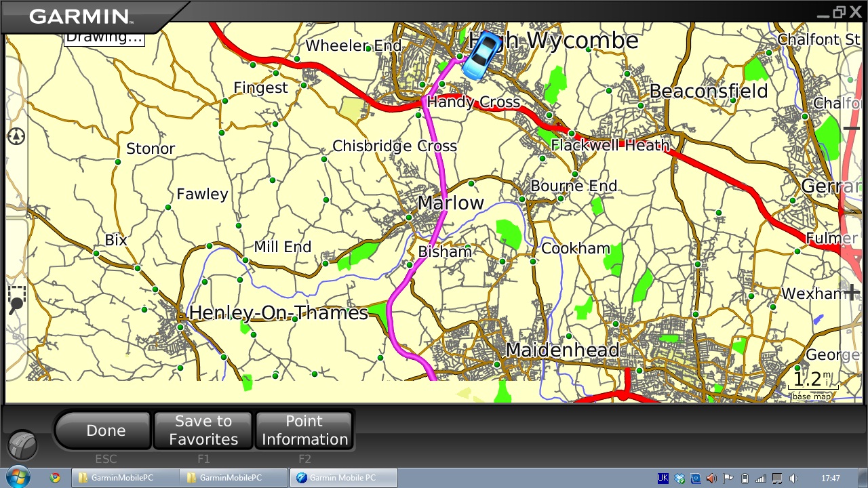Open Point Information
Viewport: 868px width, 488px height.
tap(304, 430)
